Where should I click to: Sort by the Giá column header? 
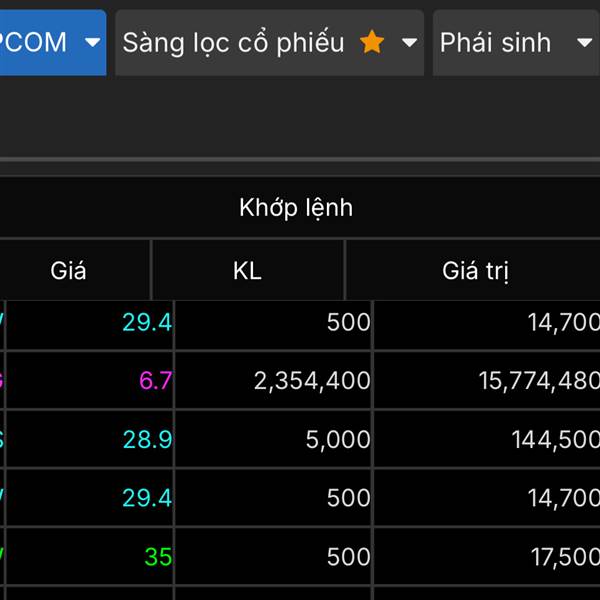pos(68,270)
